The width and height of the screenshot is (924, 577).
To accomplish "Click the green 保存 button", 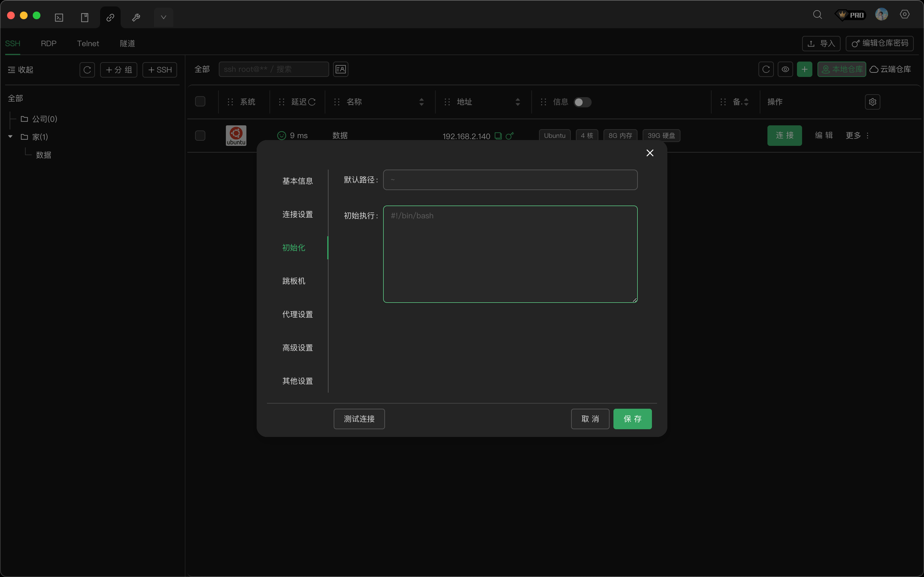I will tap(632, 419).
